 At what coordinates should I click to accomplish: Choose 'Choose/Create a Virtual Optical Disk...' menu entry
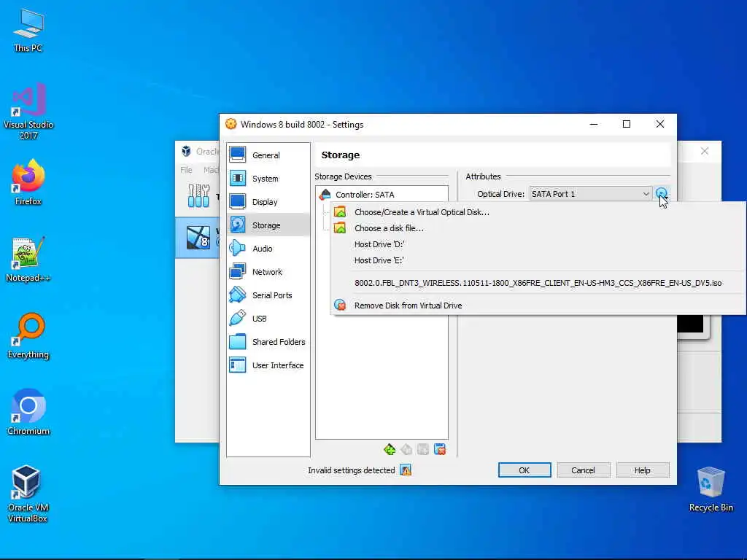tap(538, 212)
